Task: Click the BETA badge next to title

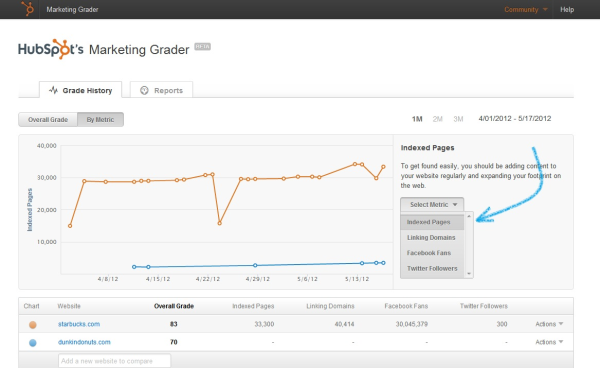Action: coord(202,46)
